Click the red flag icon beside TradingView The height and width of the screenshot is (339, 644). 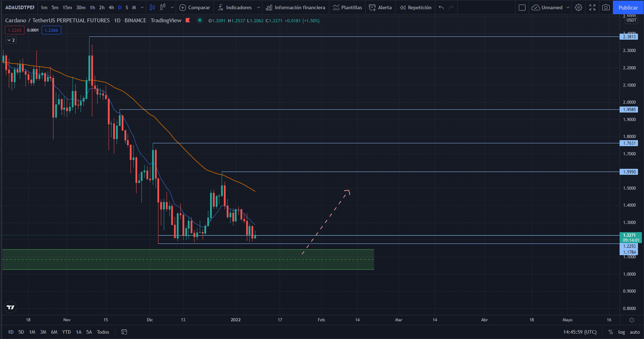coord(188,20)
